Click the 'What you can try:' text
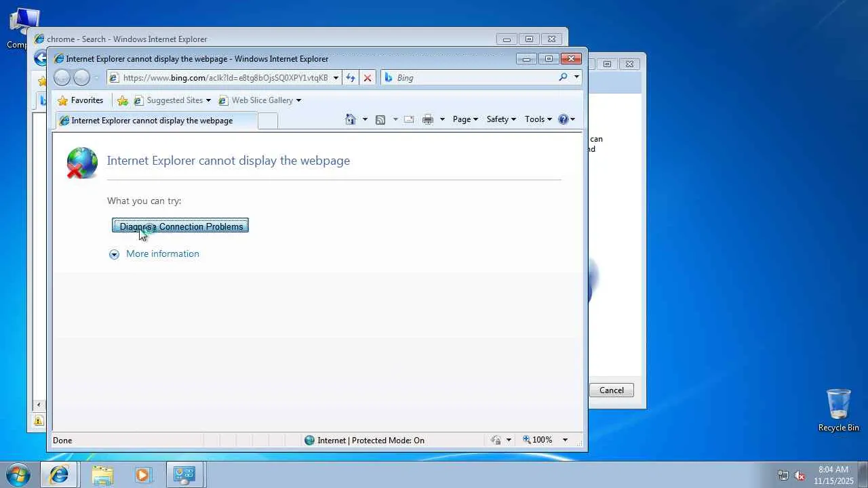 [144, 201]
